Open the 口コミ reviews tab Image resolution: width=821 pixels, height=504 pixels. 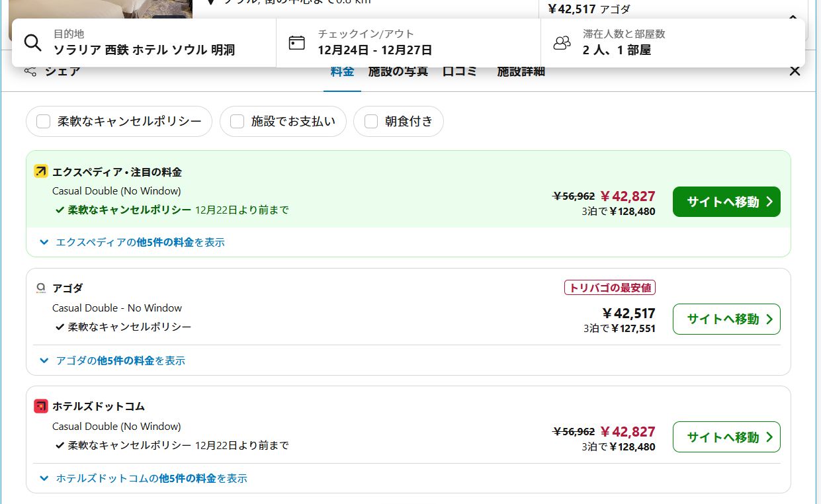click(459, 71)
